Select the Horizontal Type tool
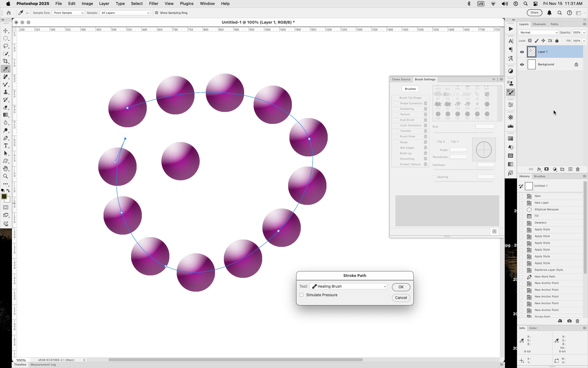This screenshot has height=368, width=588. click(6, 146)
